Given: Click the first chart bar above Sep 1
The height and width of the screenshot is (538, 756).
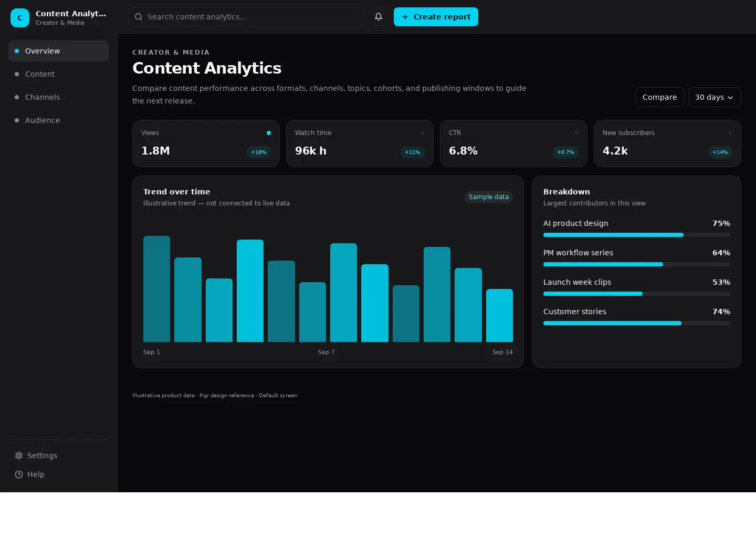Looking at the screenshot, I should [156, 289].
